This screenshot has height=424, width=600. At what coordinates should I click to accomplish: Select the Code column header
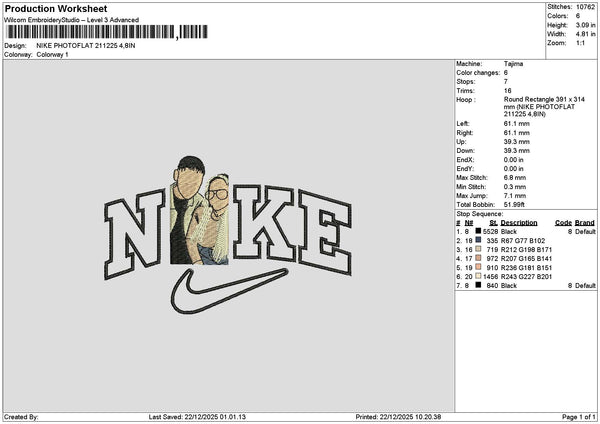point(563,223)
